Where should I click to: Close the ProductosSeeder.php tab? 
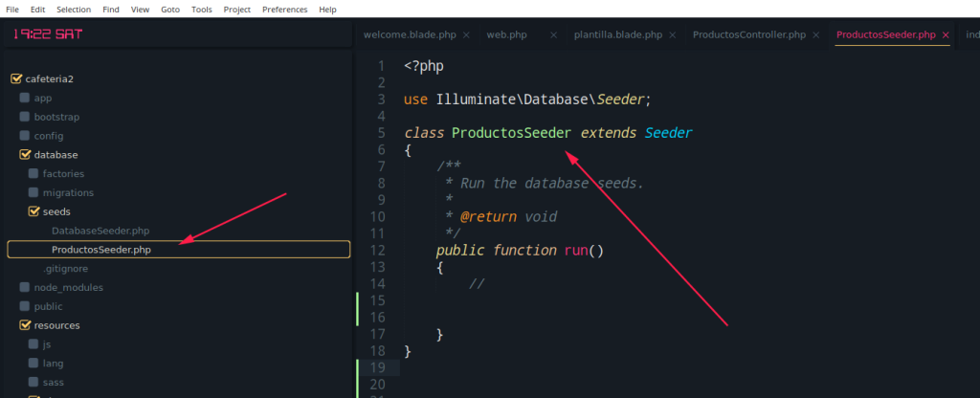[x=946, y=35]
